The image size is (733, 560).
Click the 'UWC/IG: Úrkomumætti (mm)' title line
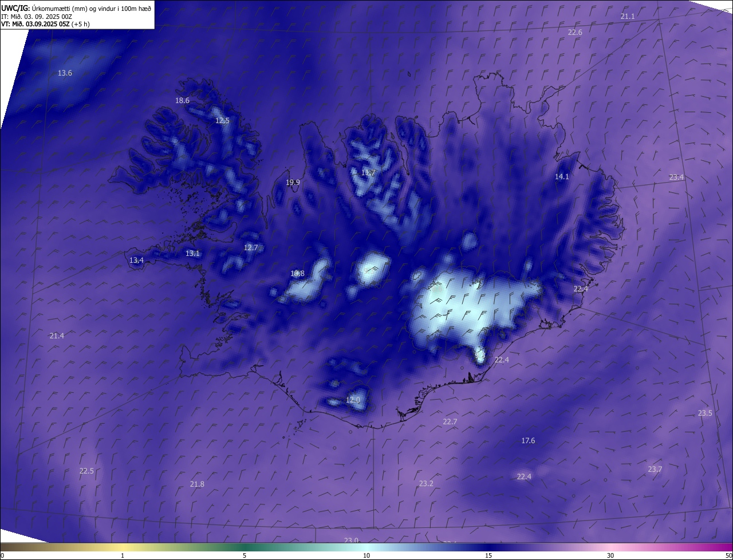click(76, 9)
